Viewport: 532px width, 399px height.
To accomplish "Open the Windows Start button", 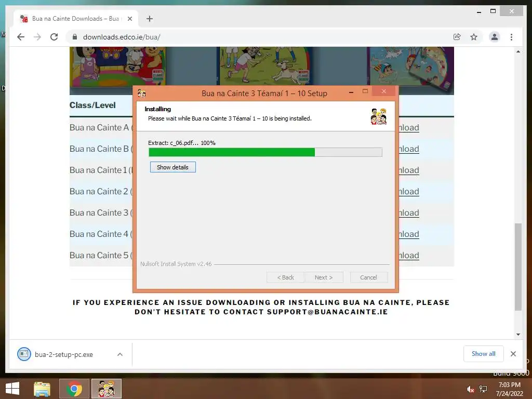I will [12, 389].
